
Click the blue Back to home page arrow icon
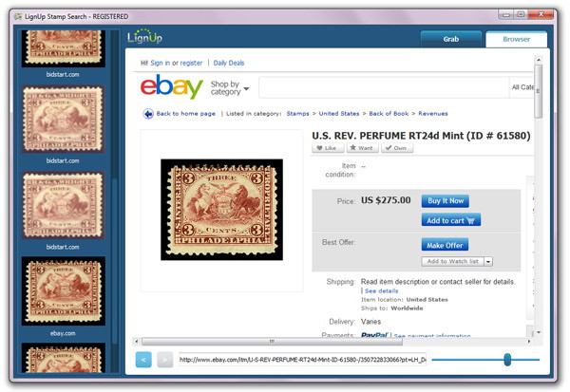pos(148,114)
